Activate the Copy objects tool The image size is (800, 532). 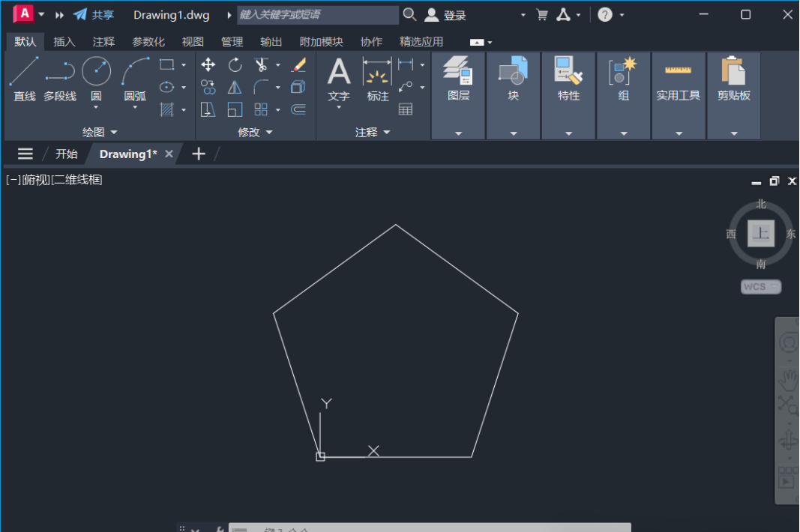208,87
